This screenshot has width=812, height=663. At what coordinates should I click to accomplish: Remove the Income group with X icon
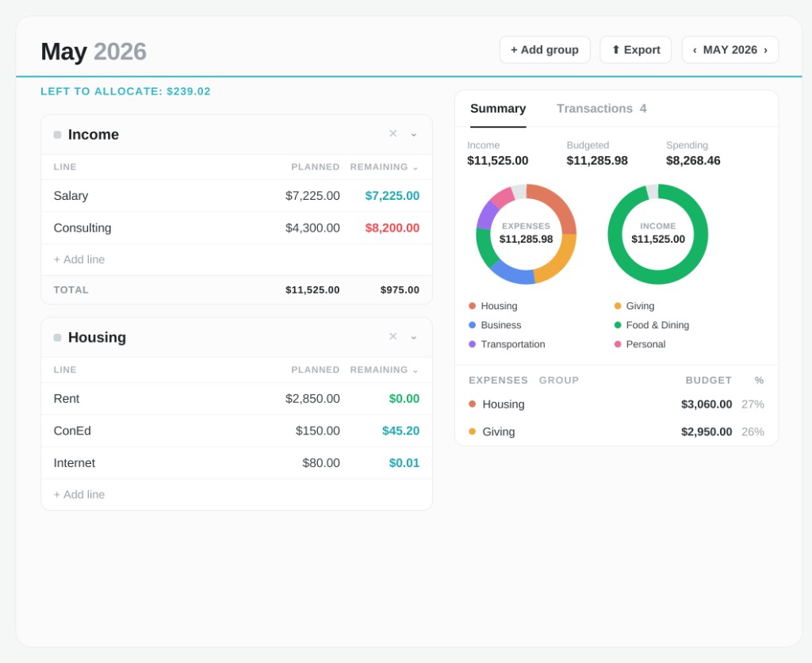393,134
